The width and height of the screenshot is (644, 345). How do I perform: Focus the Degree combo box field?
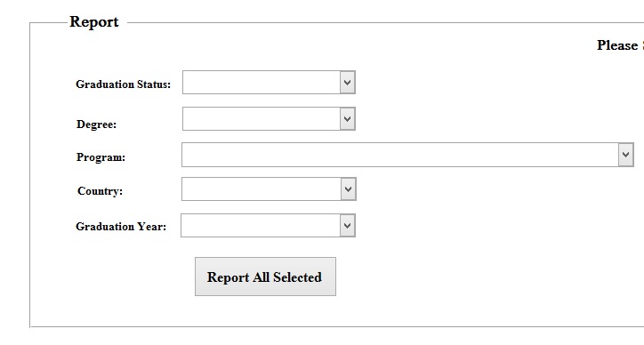click(269, 119)
